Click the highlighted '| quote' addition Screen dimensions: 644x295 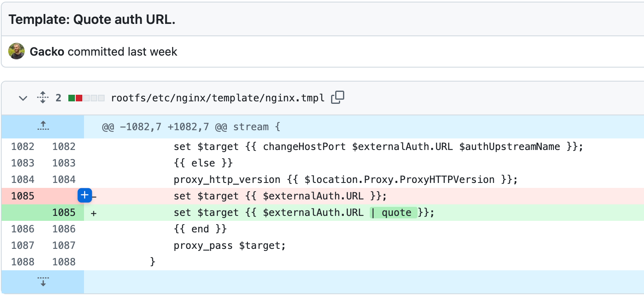(393, 213)
